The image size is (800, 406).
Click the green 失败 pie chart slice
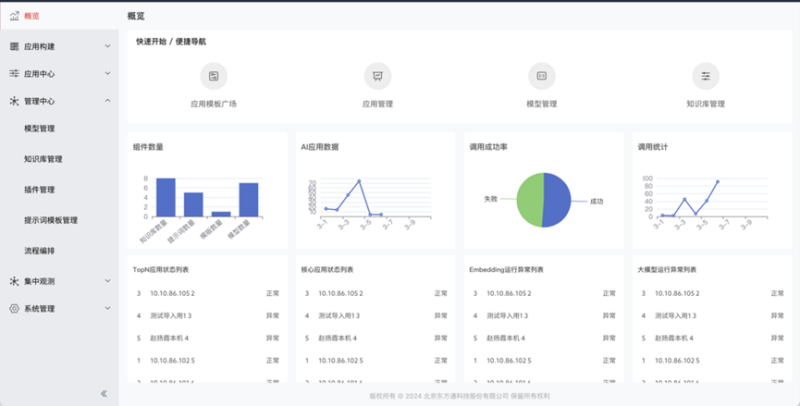point(527,198)
